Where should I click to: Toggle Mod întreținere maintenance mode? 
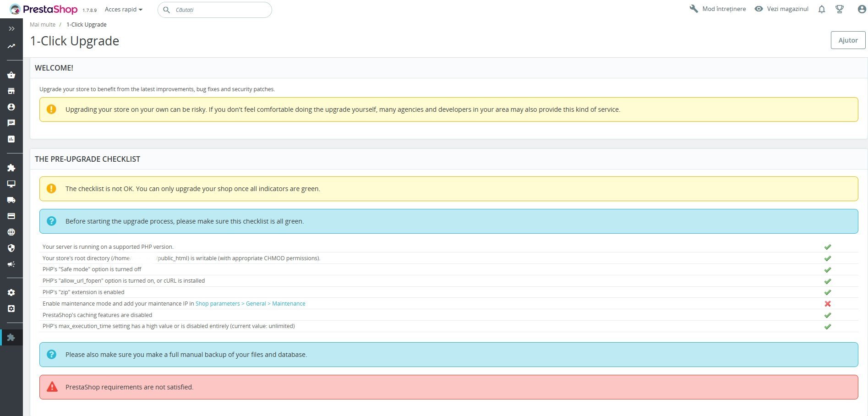pos(718,9)
